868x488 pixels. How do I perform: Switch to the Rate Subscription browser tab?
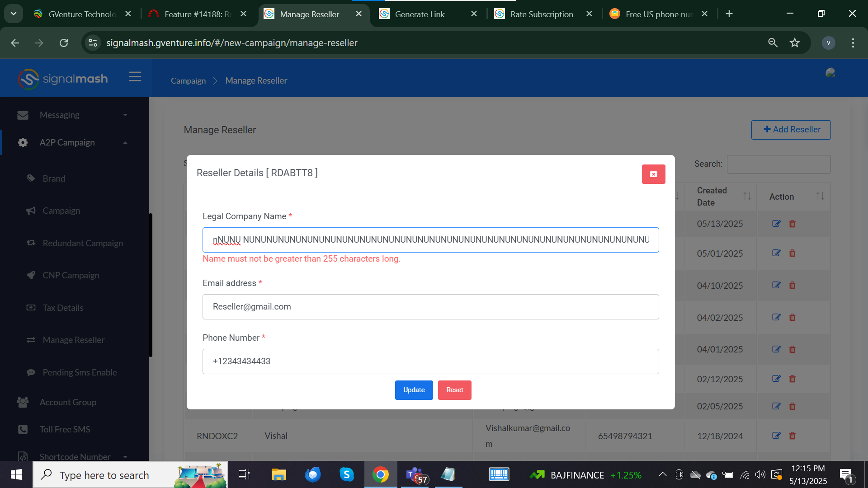[541, 14]
